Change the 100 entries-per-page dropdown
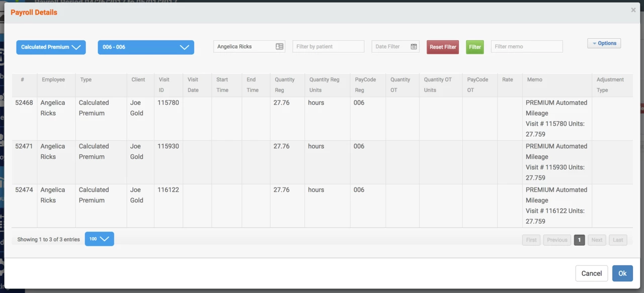The height and width of the screenshot is (293, 644). [x=99, y=239]
